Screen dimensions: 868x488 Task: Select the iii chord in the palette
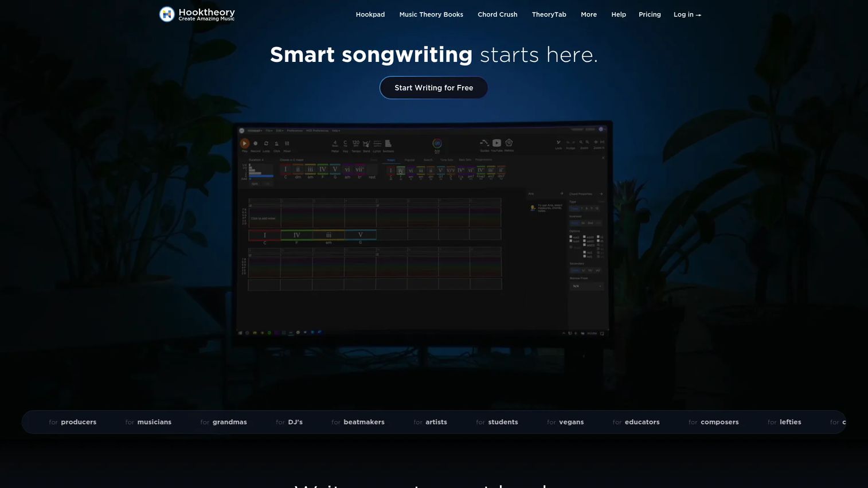310,170
